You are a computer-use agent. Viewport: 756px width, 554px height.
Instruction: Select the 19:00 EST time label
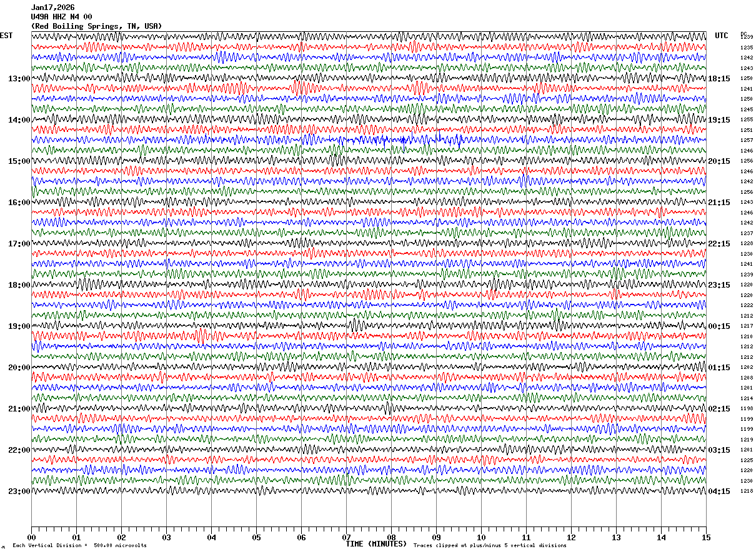coord(19,326)
